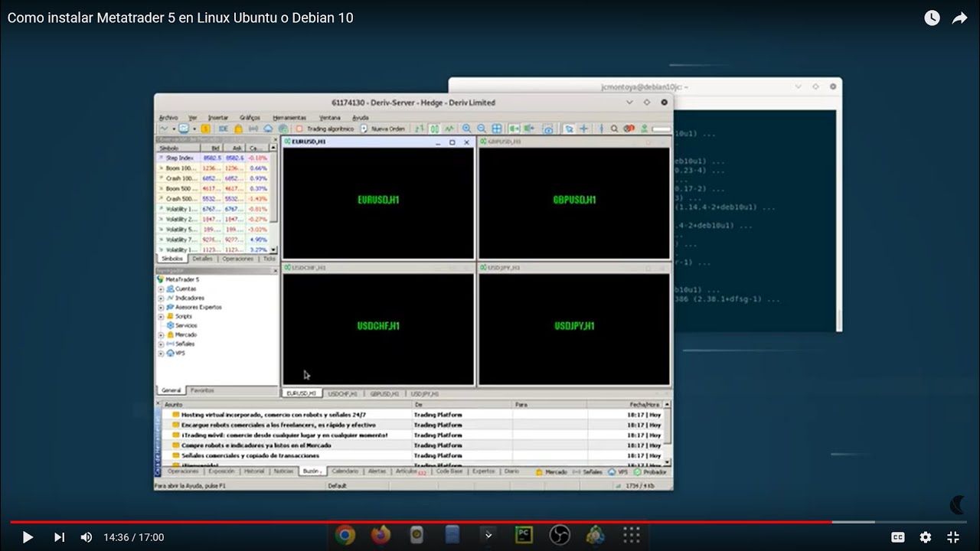Open the Archivo menu

click(168, 118)
